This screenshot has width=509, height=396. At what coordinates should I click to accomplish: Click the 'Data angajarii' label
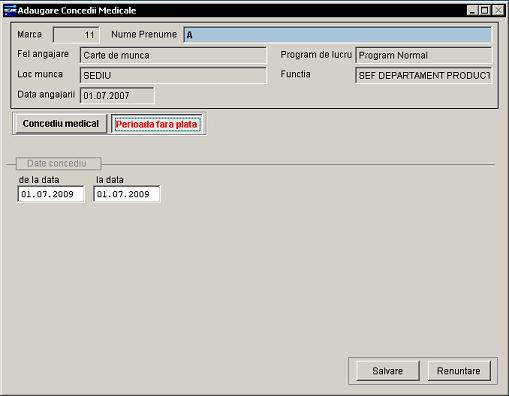(46, 95)
